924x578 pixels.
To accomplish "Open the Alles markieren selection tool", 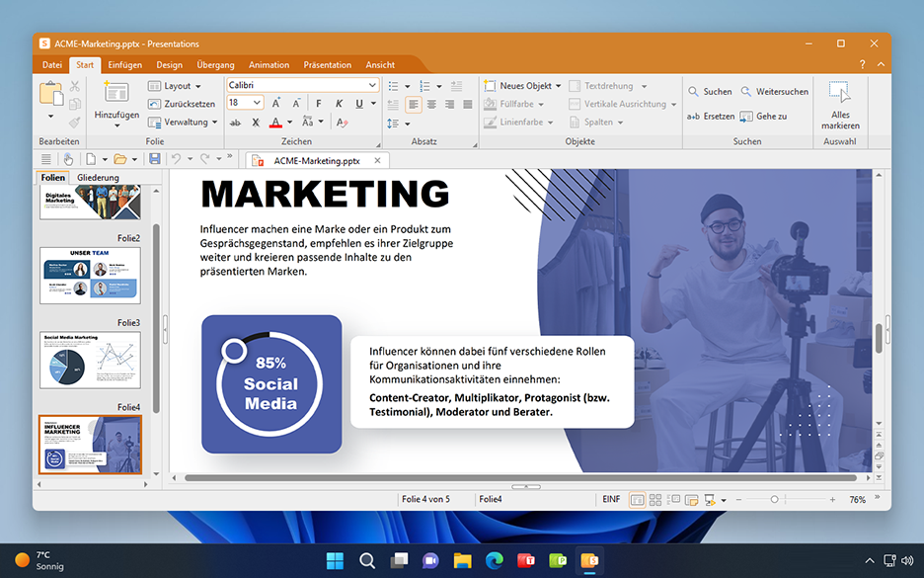I will click(x=840, y=104).
